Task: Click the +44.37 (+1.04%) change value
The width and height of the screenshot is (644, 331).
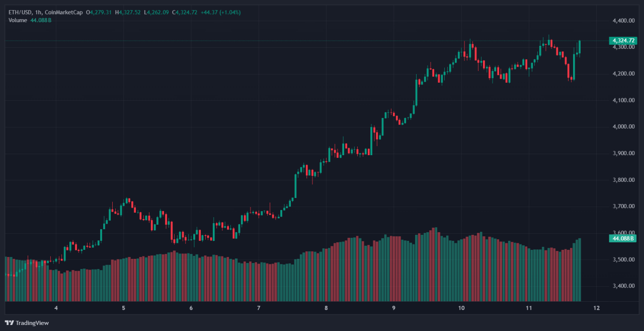Action: (x=222, y=12)
